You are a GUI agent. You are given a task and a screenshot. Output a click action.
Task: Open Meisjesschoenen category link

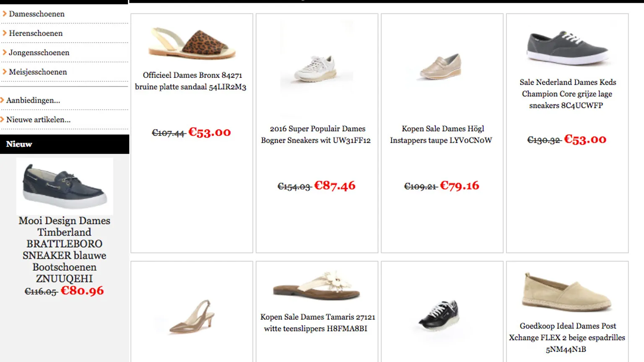tap(38, 72)
